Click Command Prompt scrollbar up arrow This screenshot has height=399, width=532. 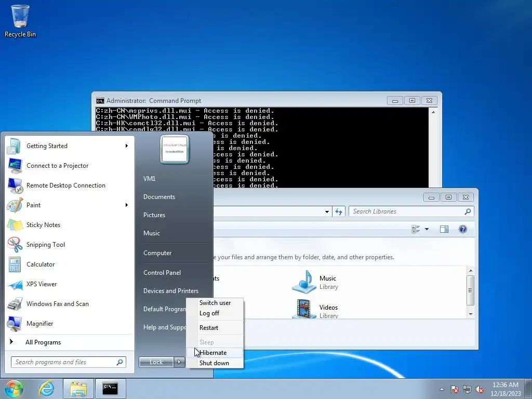click(433, 112)
